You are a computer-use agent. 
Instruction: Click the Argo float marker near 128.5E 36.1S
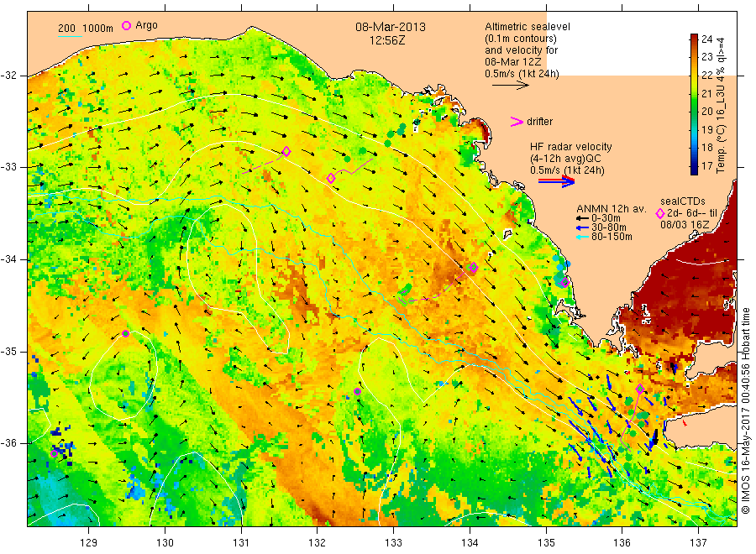point(55,454)
